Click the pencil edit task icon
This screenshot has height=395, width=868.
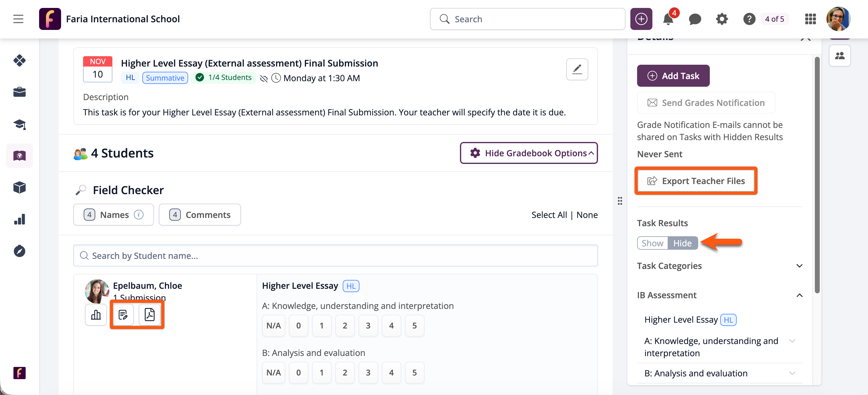[x=577, y=69]
